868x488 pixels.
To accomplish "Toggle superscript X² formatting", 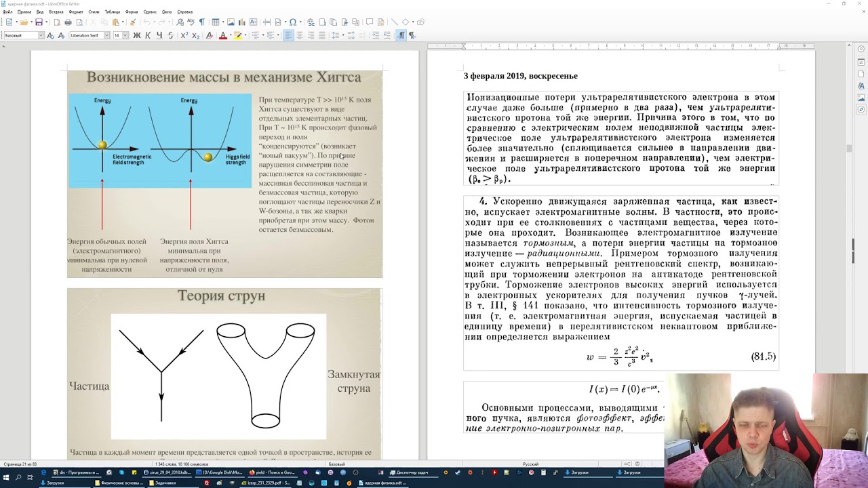I will click(184, 35).
